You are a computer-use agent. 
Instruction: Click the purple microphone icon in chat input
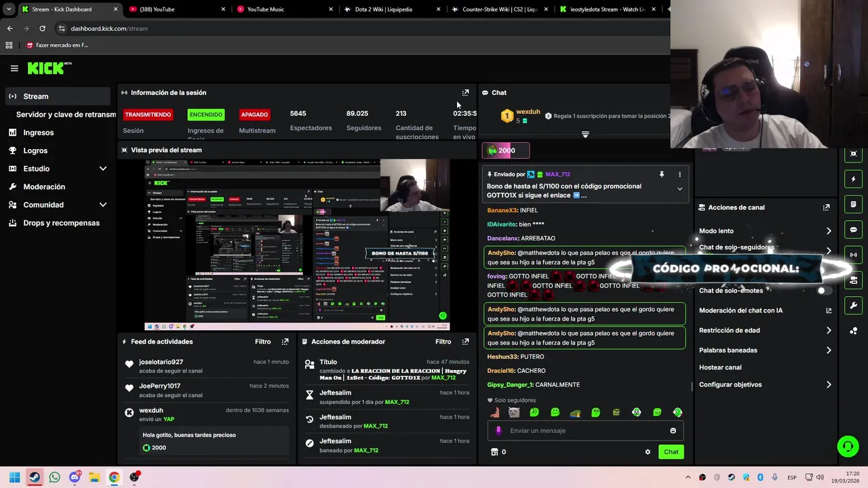pyautogui.click(x=498, y=430)
